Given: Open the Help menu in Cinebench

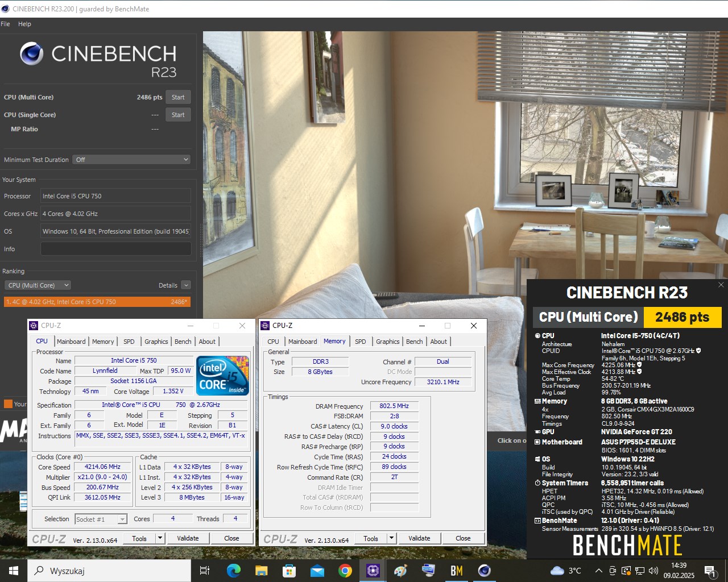Looking at the screenshot, I should pyautogui.click(x=24, y=24).
